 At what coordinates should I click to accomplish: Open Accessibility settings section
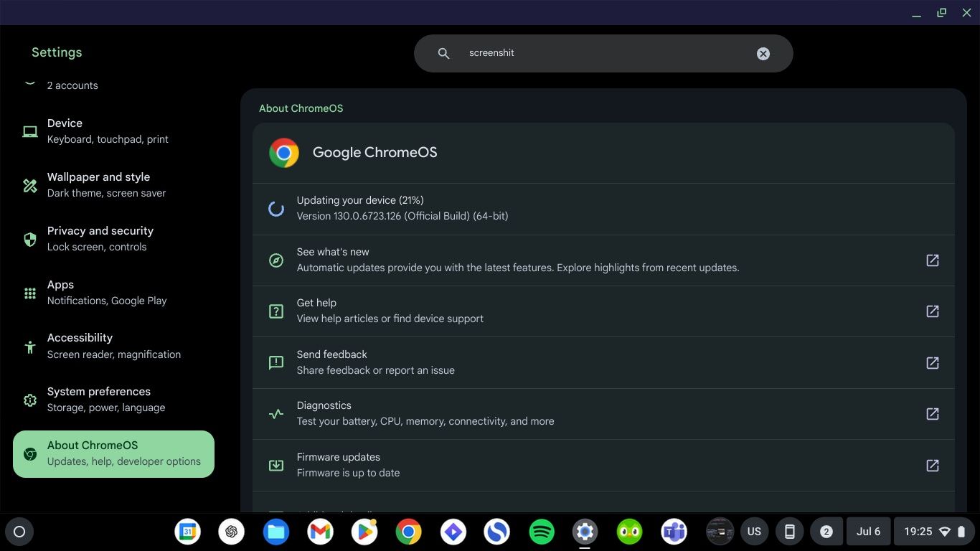(113, 346)
